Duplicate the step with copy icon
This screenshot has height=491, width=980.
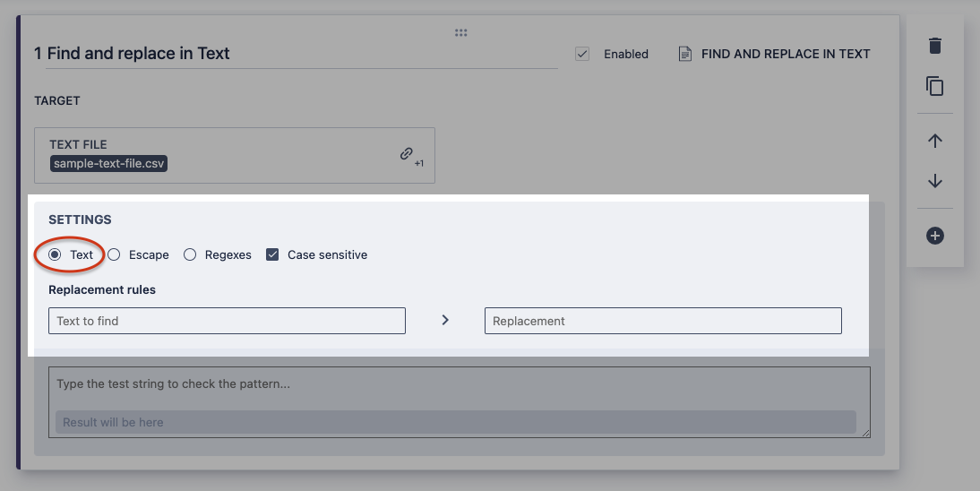[934, 87]
